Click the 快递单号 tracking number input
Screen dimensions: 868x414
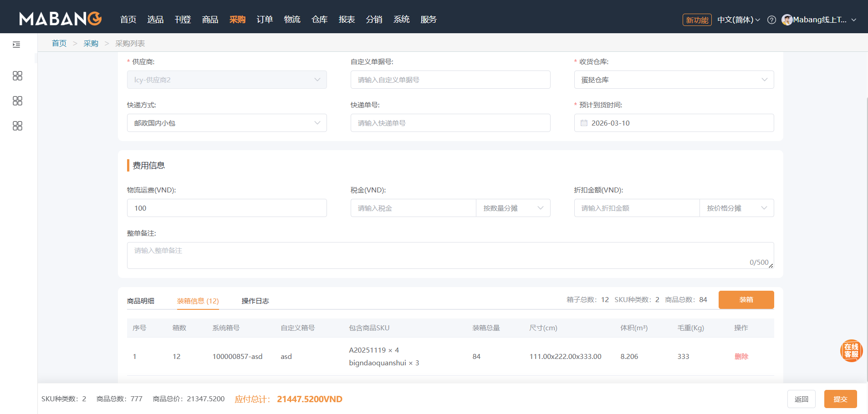coord(450,123)
